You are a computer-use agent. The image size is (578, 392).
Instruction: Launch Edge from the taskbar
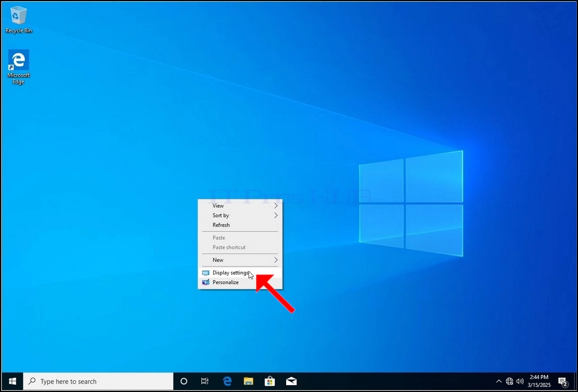pyautogui.click(x=227, y=381)
